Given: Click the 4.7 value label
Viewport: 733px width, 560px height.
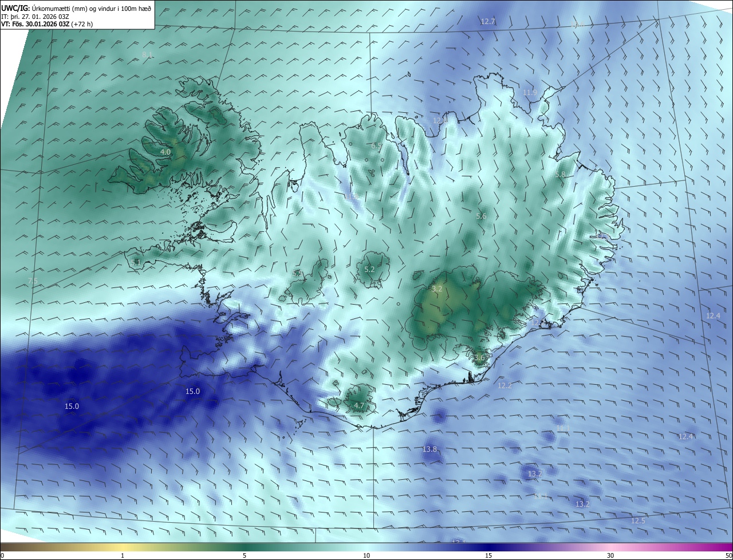Looking at the screenshot, I should [x=358, y=405].
